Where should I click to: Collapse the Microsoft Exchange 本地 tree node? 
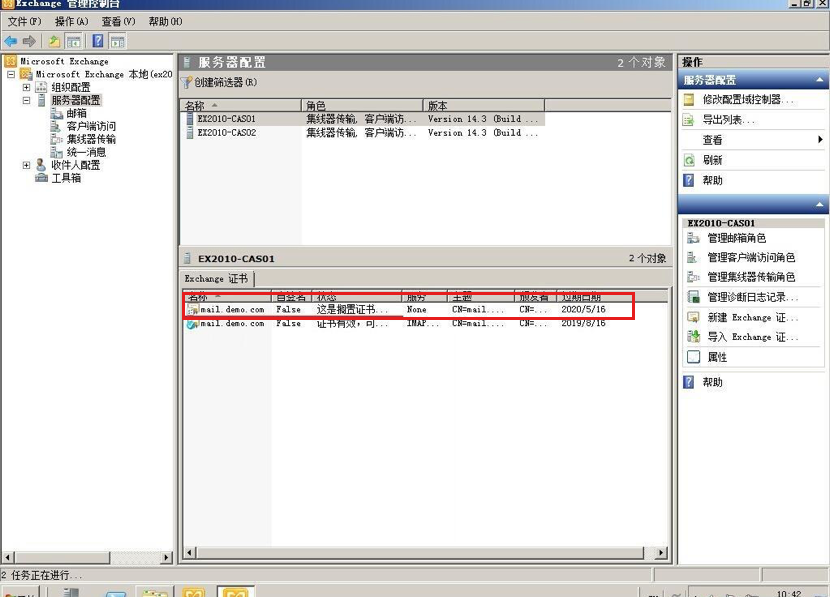[11, 74]
